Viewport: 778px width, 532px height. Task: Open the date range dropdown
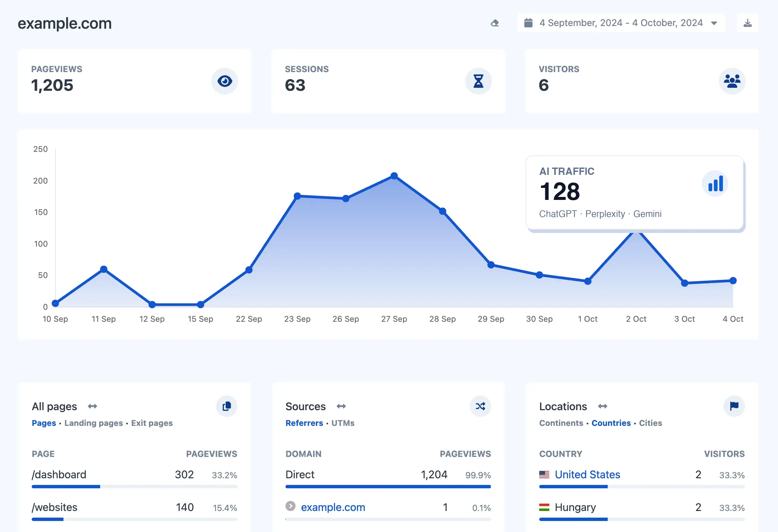(x=621, y=23)
